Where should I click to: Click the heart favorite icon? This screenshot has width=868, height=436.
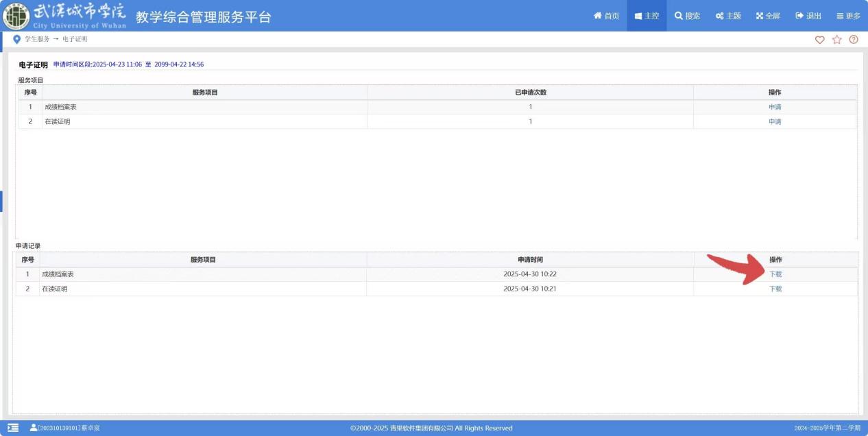tap(819, 40)
